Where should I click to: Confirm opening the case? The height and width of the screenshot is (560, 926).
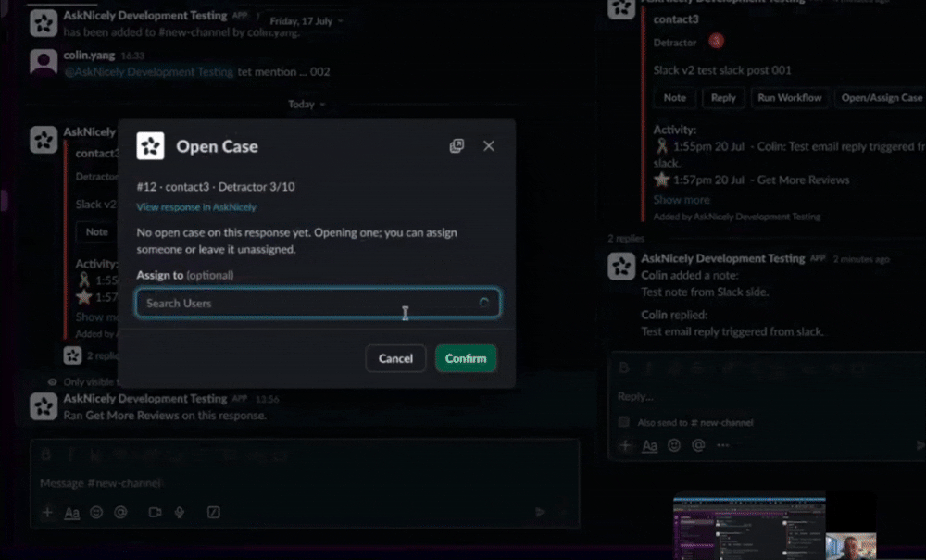coord(466,358)
